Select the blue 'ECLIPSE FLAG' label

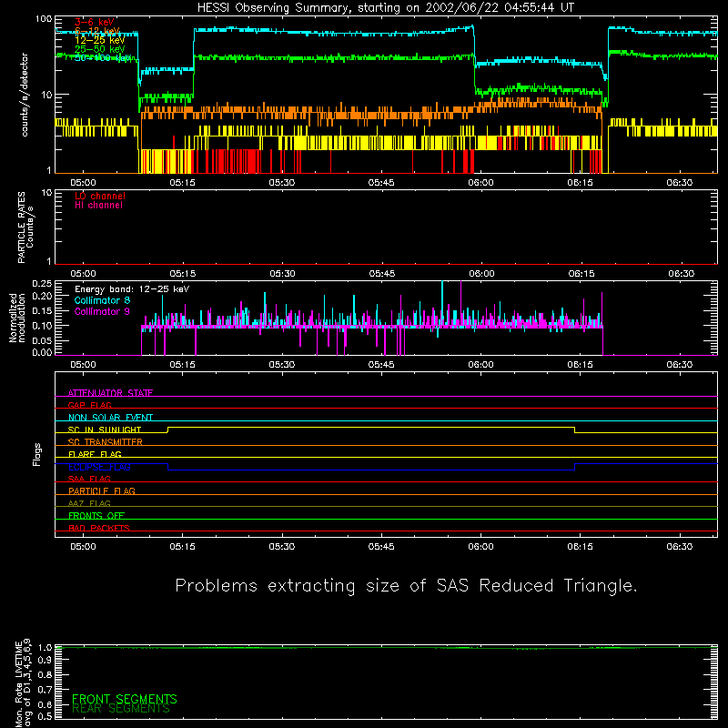coord(99,467)
